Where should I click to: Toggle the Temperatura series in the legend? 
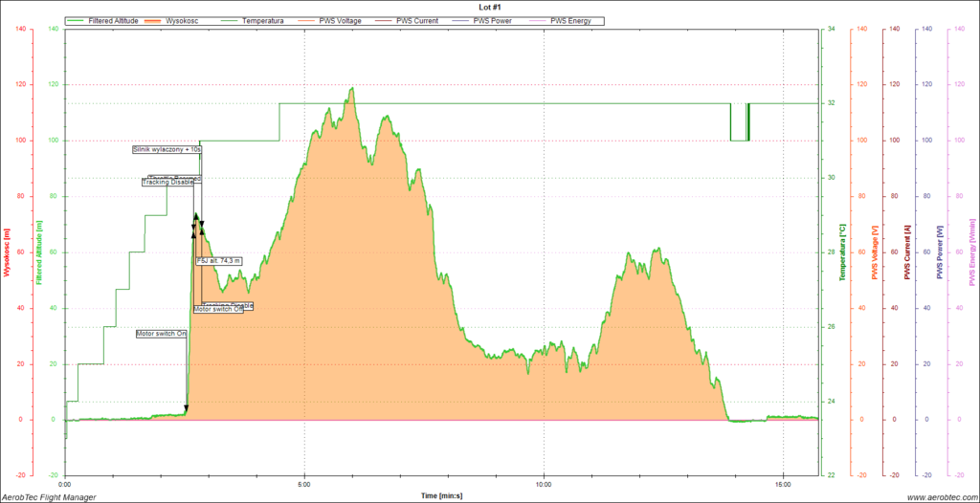coord(262,20)
